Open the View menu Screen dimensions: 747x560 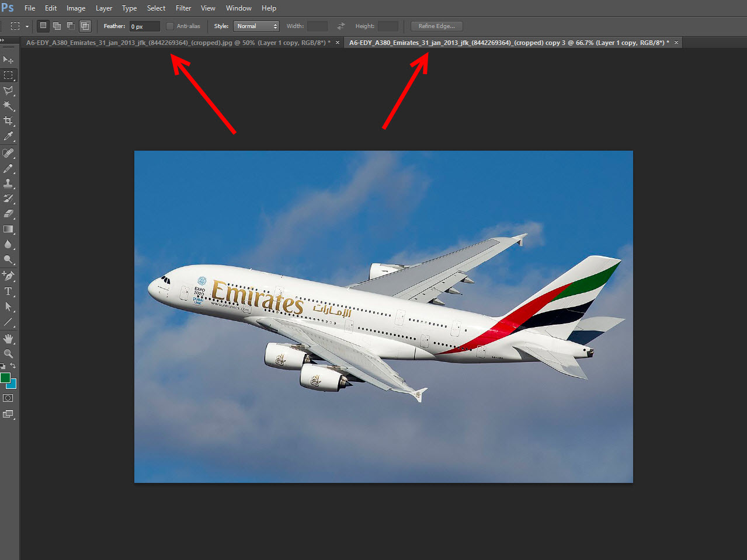[x=208, y=8]
